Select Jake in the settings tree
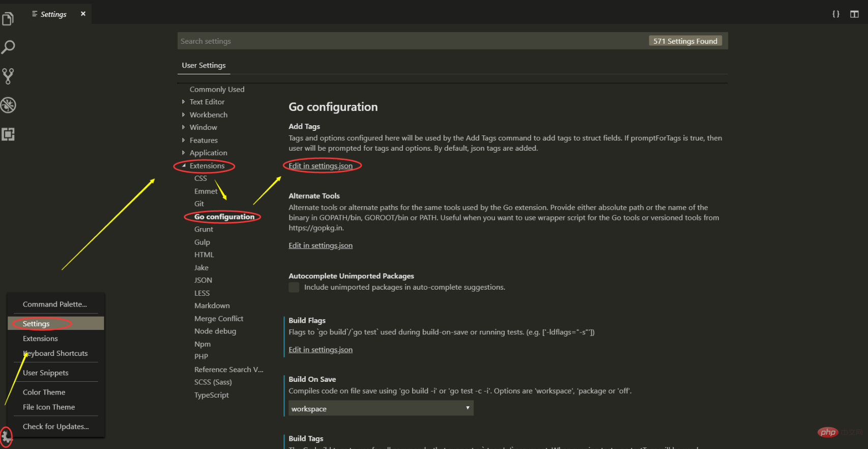 pyautogui.click(x=201, y=267)
